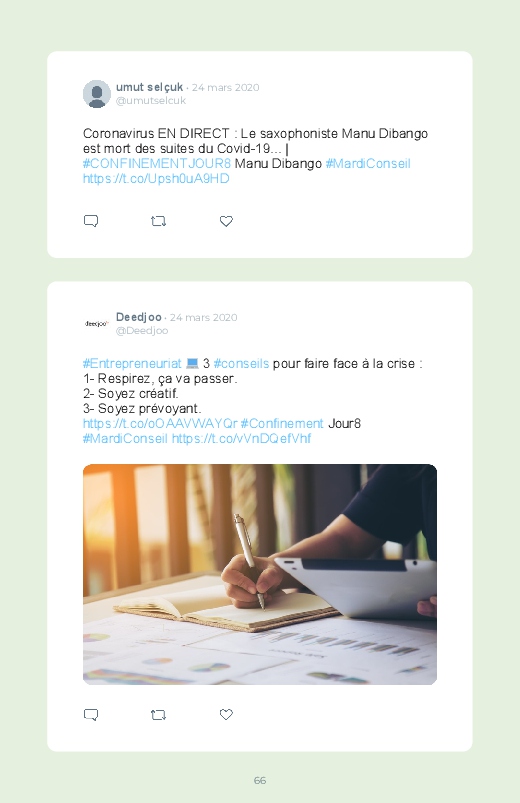Retweet the Deedjoo tweet
This screenshot has height=803, width=520.
(158, 714)
